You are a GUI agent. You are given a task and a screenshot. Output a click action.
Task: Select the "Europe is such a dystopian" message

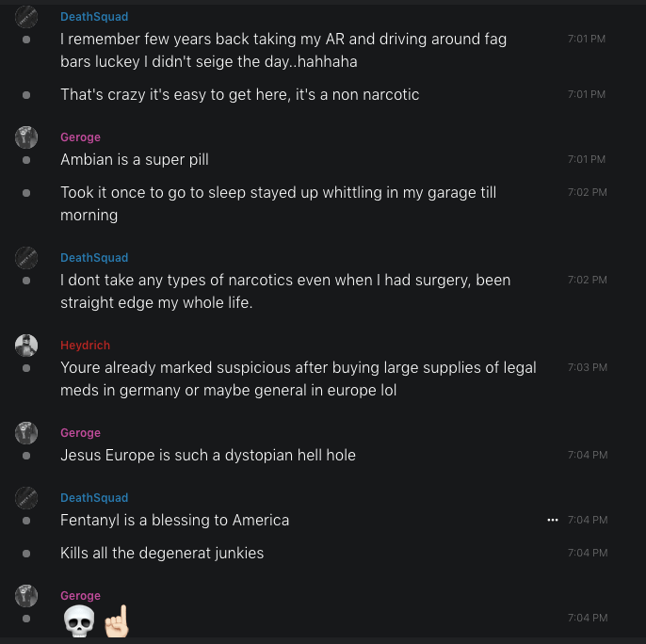click(x=208, y=455)
